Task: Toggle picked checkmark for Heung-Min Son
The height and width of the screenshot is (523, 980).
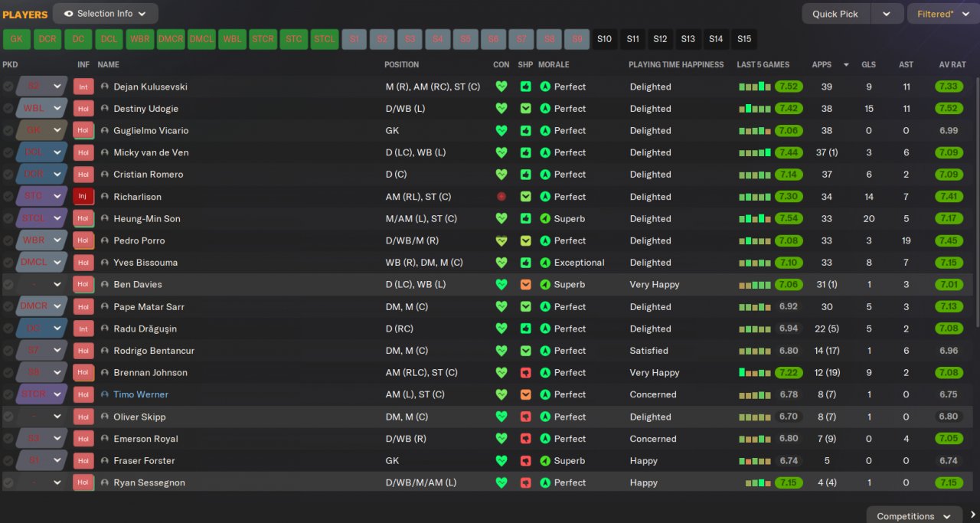Action: [x=8, y=218]
